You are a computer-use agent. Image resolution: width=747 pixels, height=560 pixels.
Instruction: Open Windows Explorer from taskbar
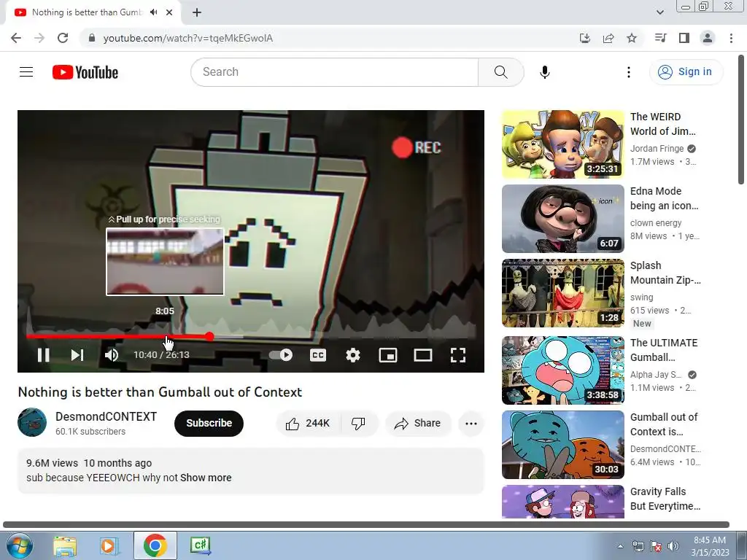(x=65, y=545)
